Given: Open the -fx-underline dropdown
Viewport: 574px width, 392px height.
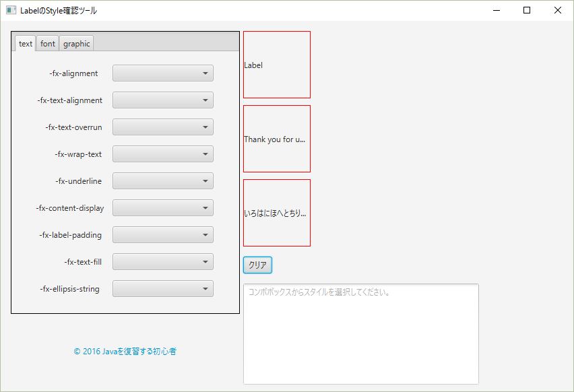Looking at the screenshot, I should pyautogui.click(x=162, y=181).
